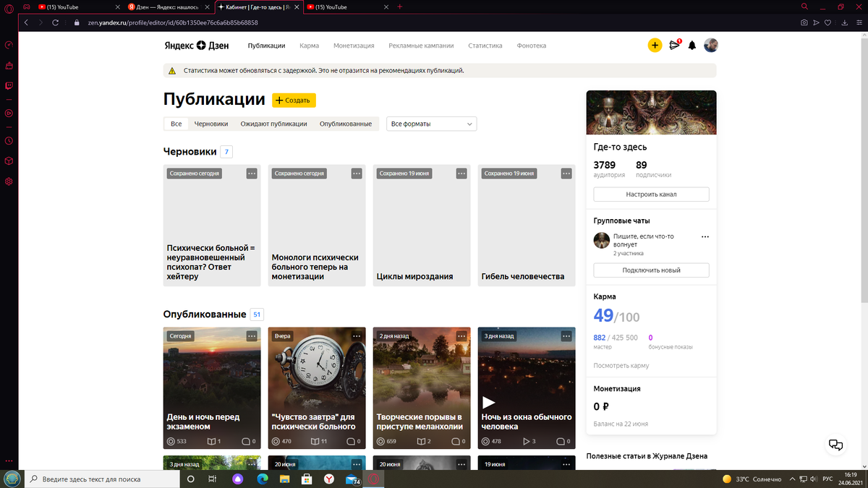The height and width of the screenshot is (488, 868).
Task: Open Twitch panel in Opera sidebar
Action: point(9,86)
